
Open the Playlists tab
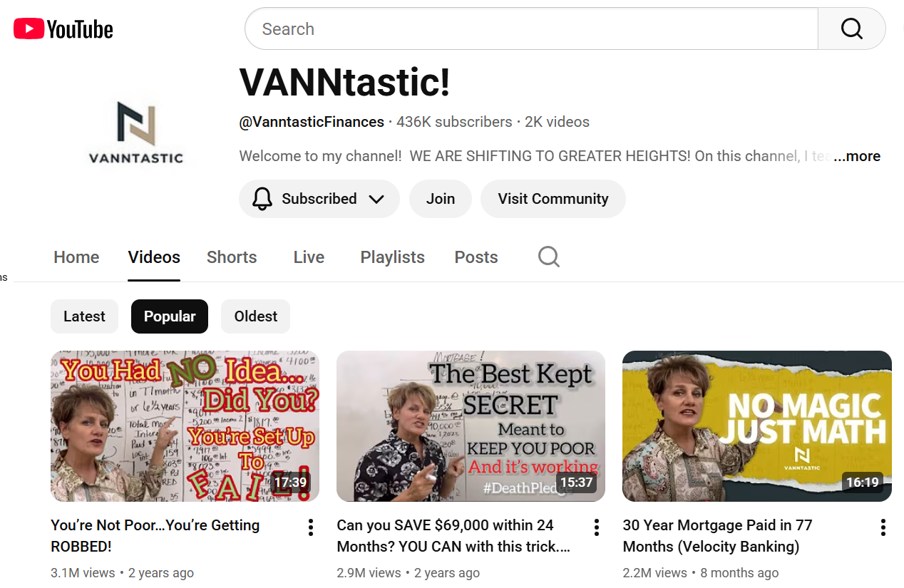click(393, 257)
